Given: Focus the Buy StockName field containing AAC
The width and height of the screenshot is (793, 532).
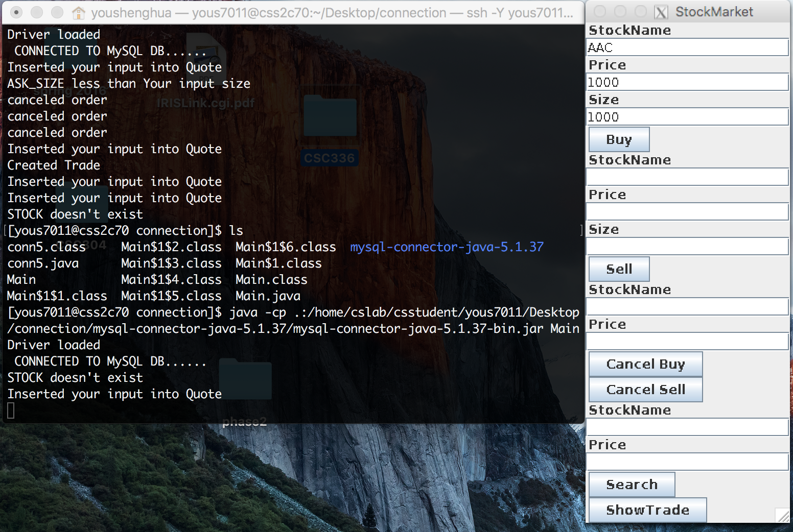Looking at the screenshot, I should click(x=687, y=47).
